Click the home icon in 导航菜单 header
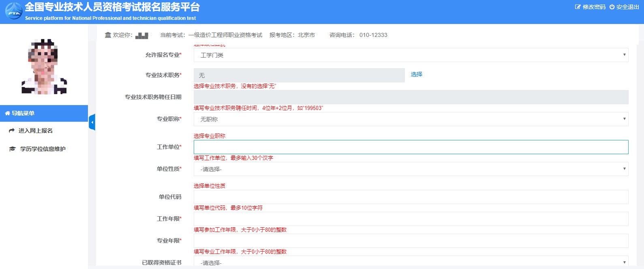The height and width of the screenshot is (269, 644). [7, 114]
